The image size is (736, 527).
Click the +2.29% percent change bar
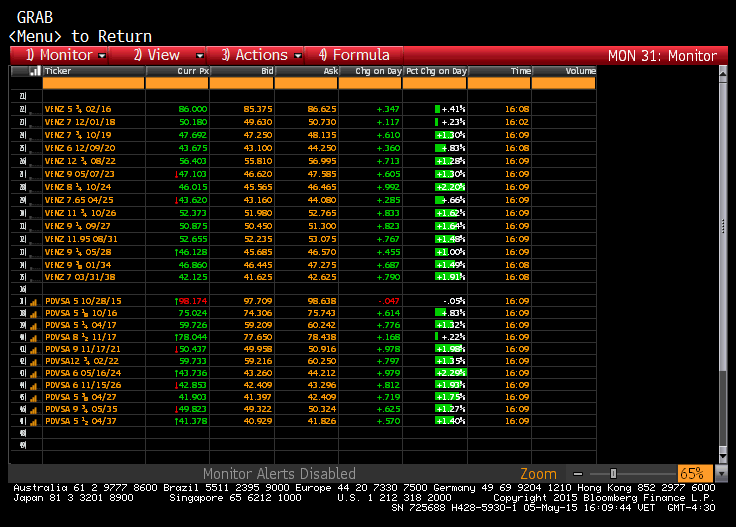click(x=451, y=373)
